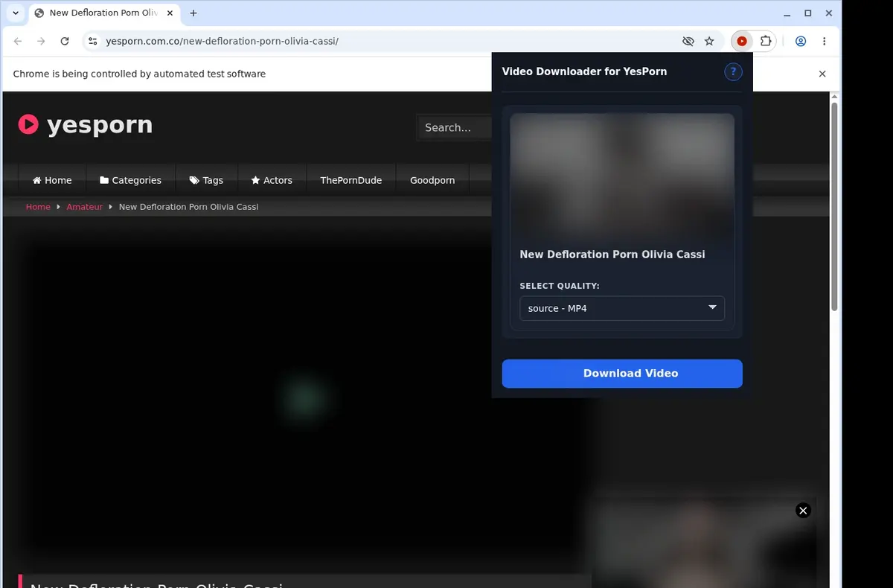Dismiss the automated test software banner
Image resolution: width=893 pixels, height=588 pixels.
click(822, 74)
